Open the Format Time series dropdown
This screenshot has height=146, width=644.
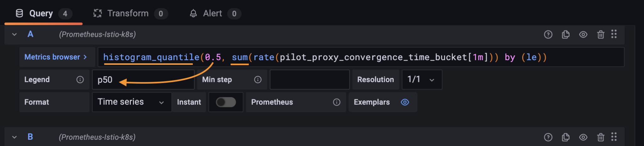[x=132, y=102]
